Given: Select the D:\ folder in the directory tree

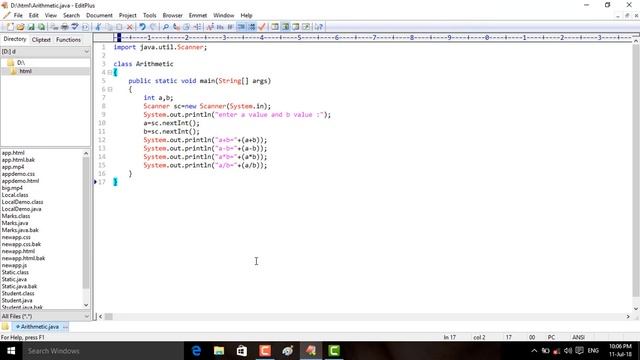Looking at the screenshot, I should click(21, 62).
